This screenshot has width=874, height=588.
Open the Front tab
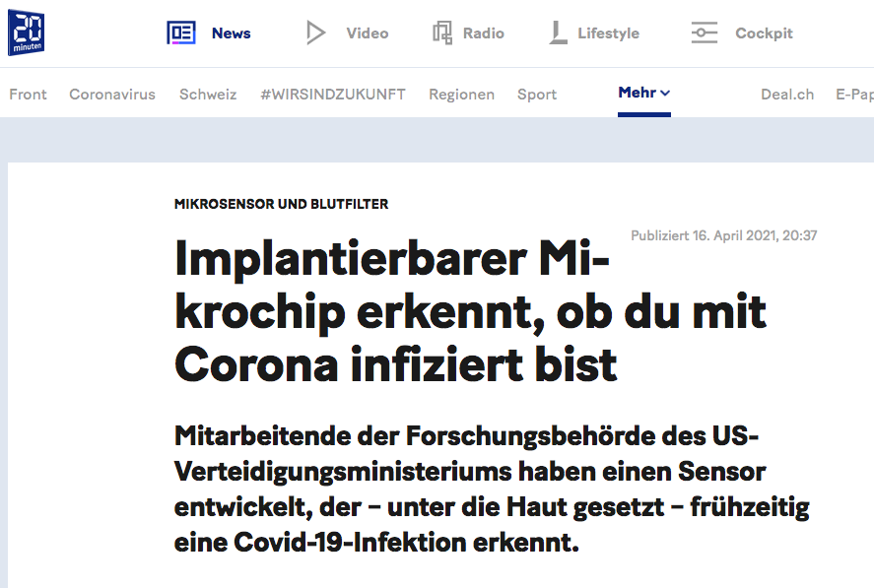[28, 95]
